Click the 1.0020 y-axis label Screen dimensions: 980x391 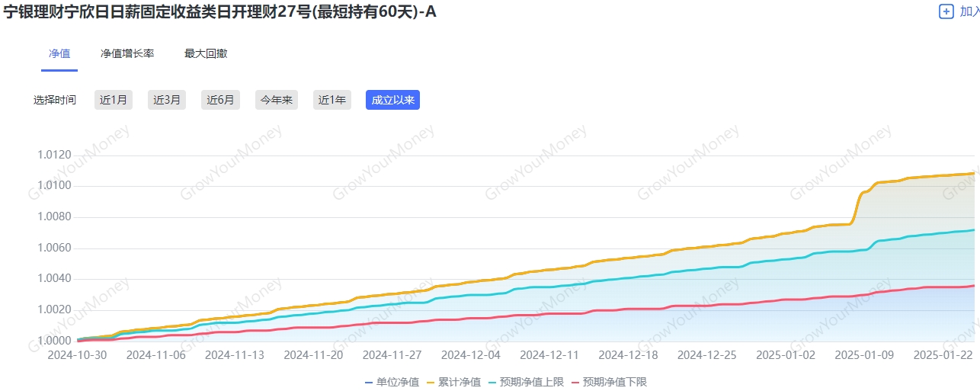(x=54, y=309)
